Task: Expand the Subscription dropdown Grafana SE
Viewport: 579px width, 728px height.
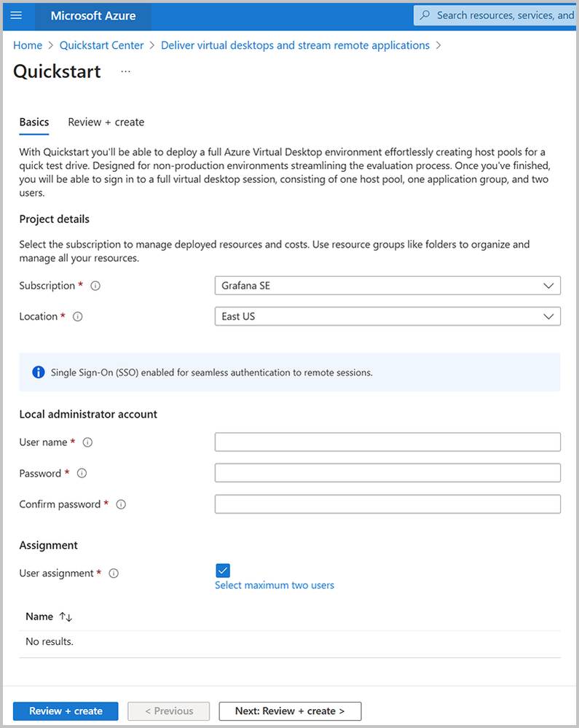Action: (x=387, y=286)
